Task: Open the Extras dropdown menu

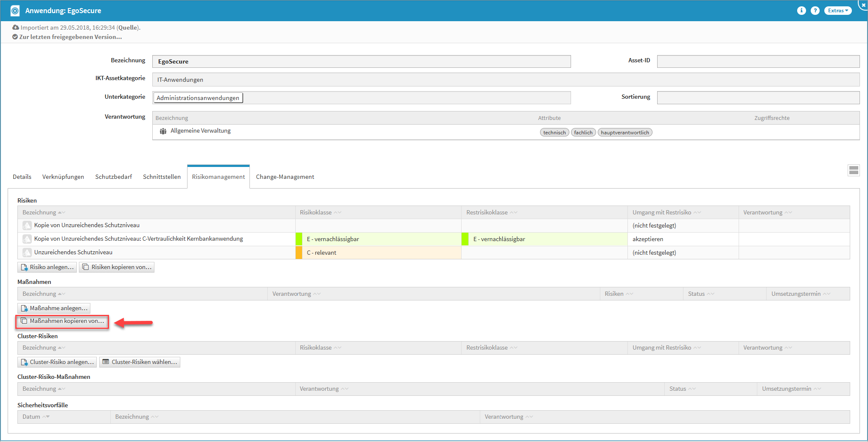Action: pos(837,11)
